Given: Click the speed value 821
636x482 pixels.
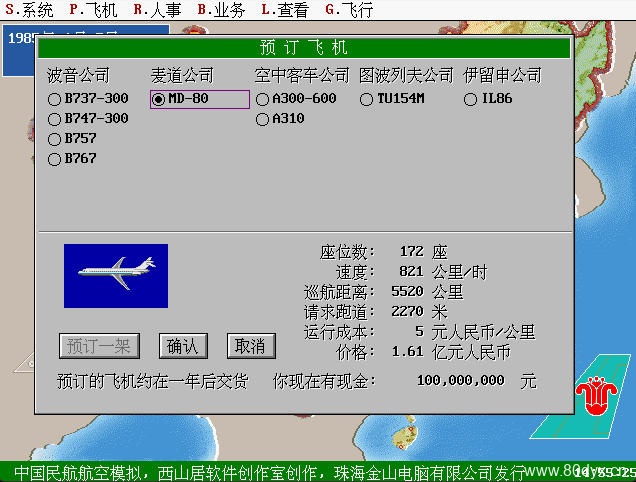Looking at the screenshot, I should (411, 271).
